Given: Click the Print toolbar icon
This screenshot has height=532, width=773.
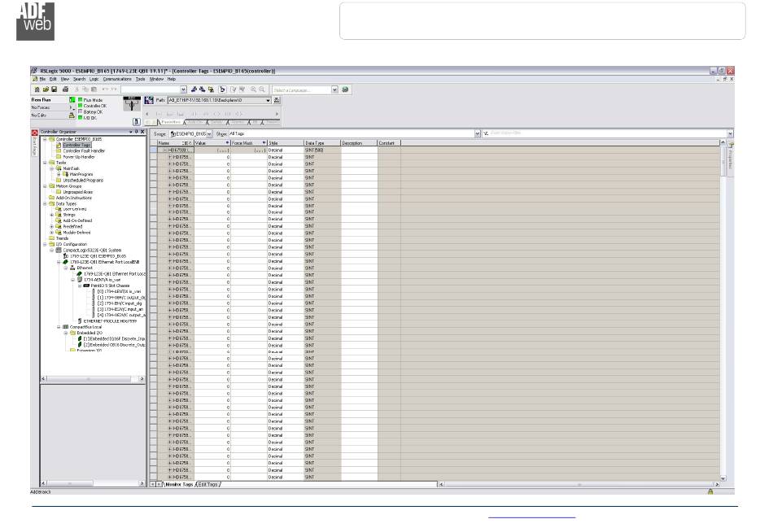Looking at the screenshot, I should 66,89.
